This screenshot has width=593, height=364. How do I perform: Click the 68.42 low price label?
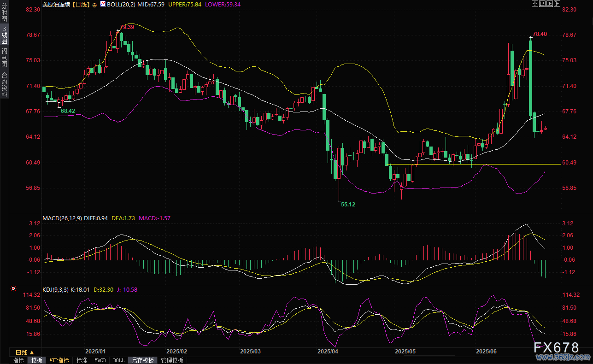point(68,111)
